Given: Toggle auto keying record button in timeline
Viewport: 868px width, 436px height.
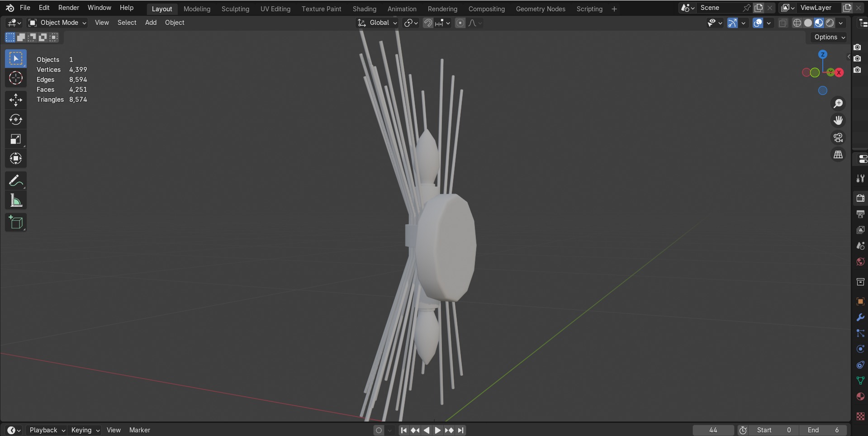Looking at the screenshot, I should [x=379, y=430].
